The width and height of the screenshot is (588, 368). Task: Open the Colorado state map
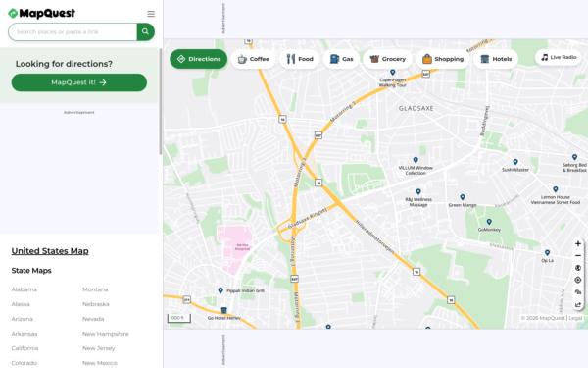click(x=24, y=363)
